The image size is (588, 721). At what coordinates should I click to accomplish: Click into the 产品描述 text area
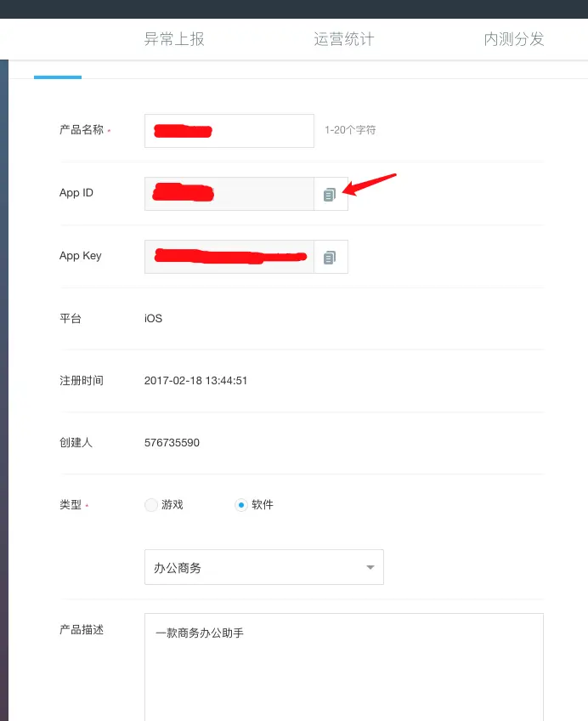[x=344, y=667]
